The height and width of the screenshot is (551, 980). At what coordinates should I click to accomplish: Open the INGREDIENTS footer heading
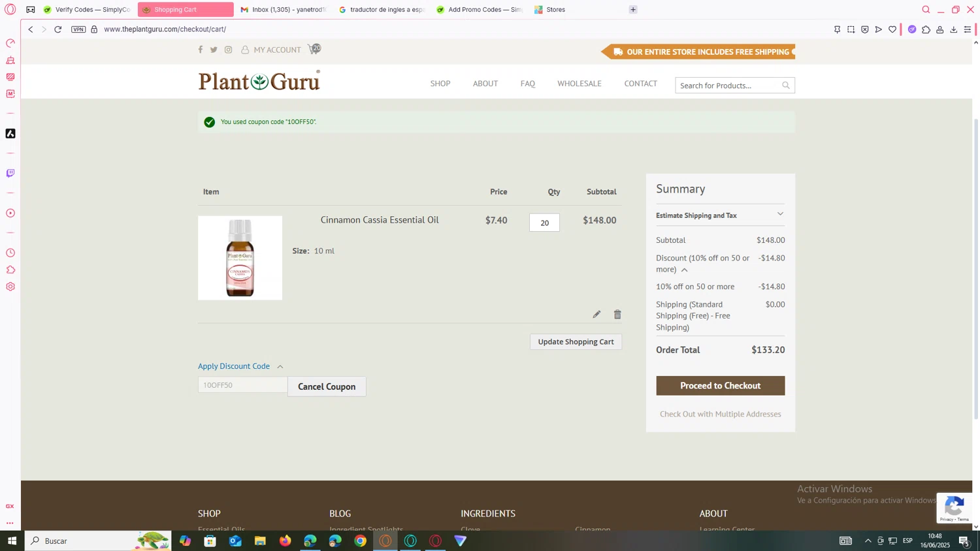coord(488,514)
